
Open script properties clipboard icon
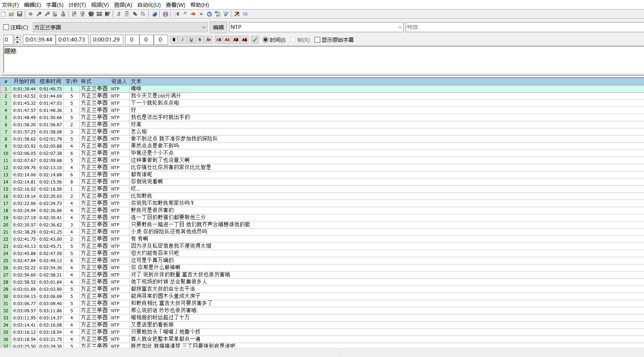coord(127,14)
